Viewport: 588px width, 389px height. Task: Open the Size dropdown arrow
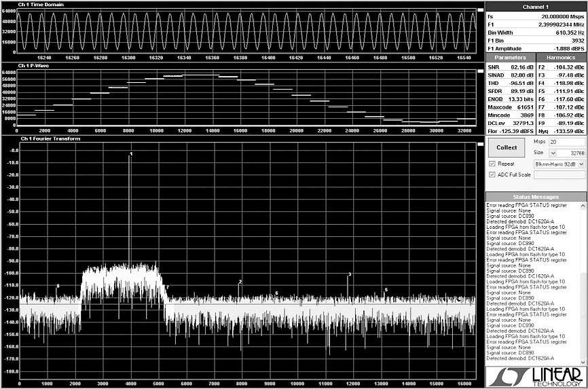coord(553,153)
